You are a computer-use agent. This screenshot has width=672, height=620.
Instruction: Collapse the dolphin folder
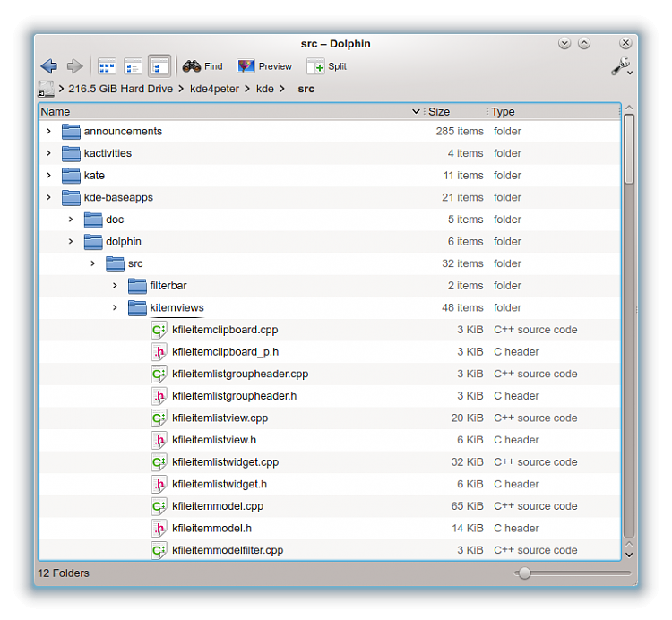tap(71, 241)
